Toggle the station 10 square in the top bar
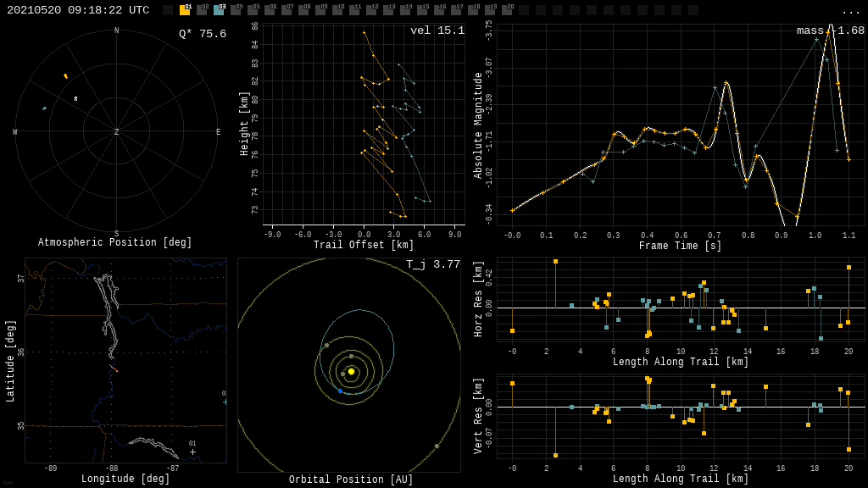This screenshot has width=868, height=488. (337, 10)
